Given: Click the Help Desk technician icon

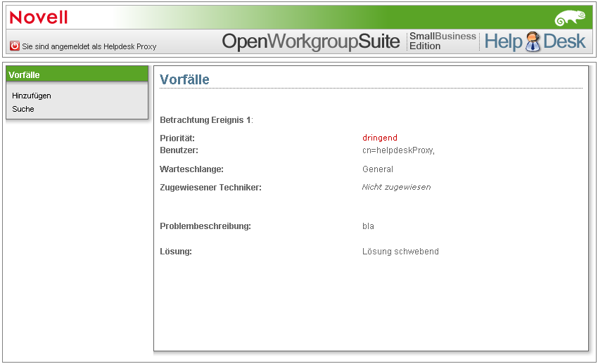Looking at the screenshot, I should point(533,41).
